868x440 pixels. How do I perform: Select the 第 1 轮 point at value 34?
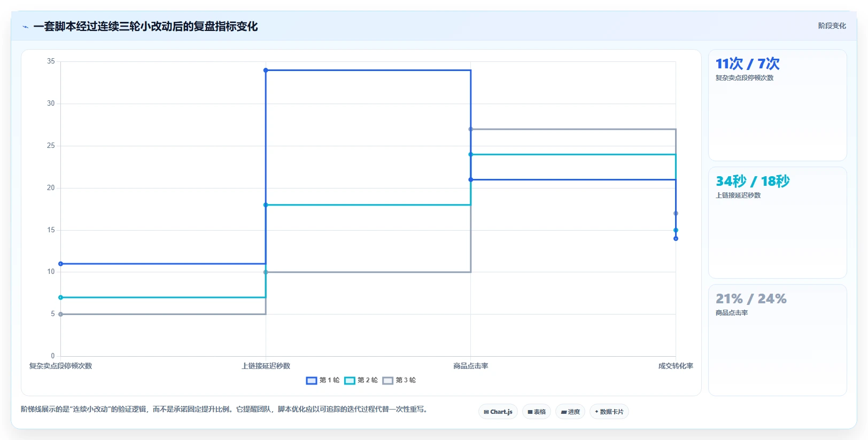266,70
